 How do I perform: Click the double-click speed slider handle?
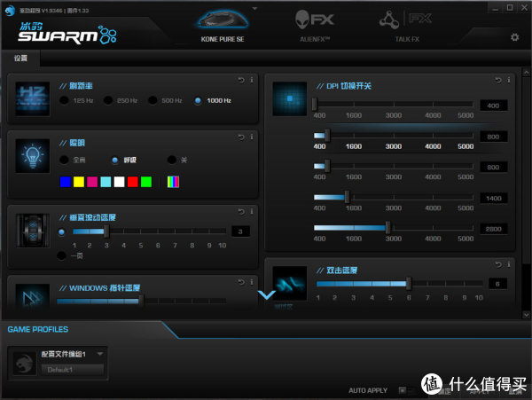tap(409, 283)
